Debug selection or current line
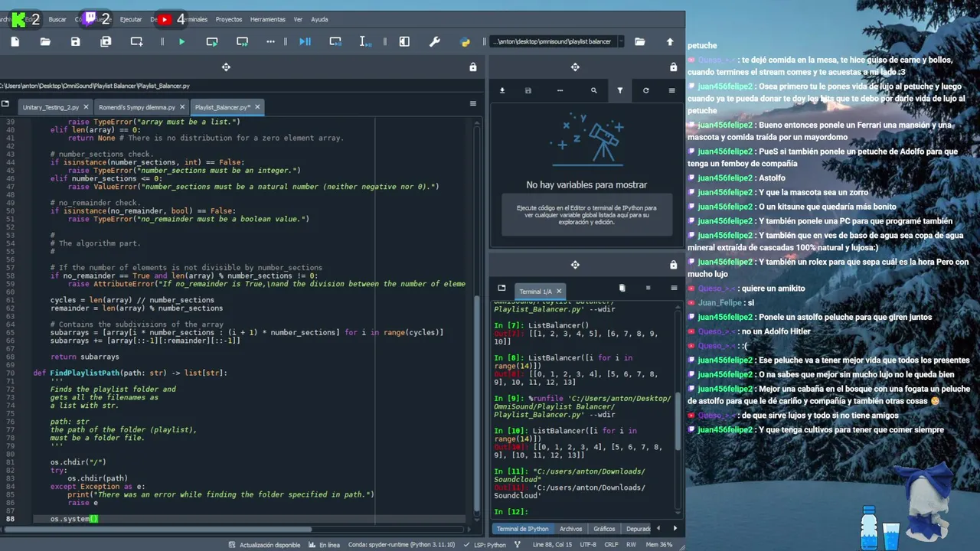Screen dimensions: 980x551 pos(365,41)
